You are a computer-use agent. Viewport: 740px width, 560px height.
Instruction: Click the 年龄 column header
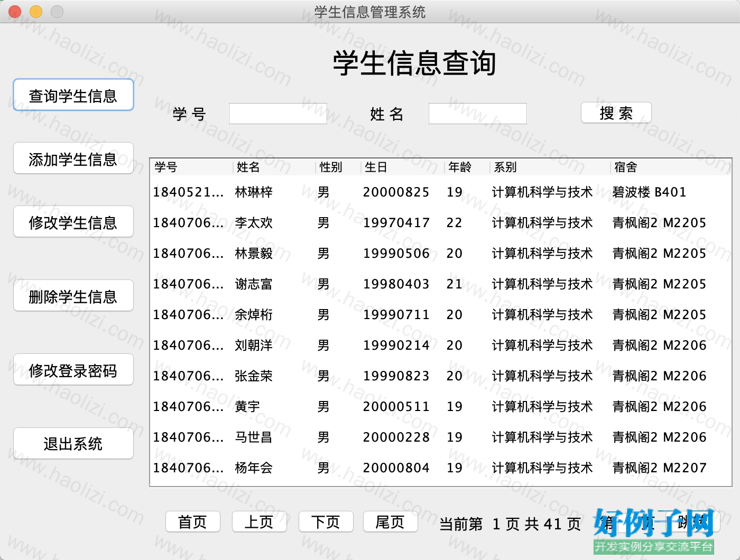[x=467, y=167]
